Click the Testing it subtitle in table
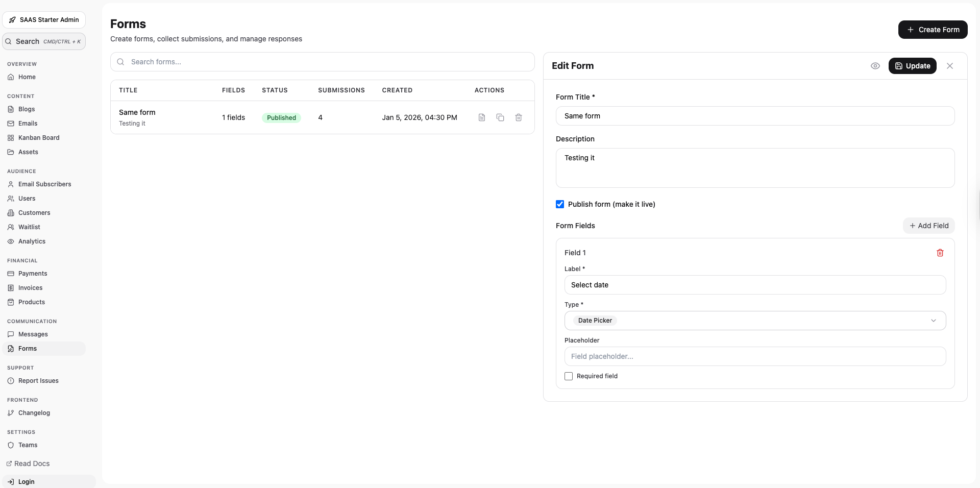 [132, 124]
